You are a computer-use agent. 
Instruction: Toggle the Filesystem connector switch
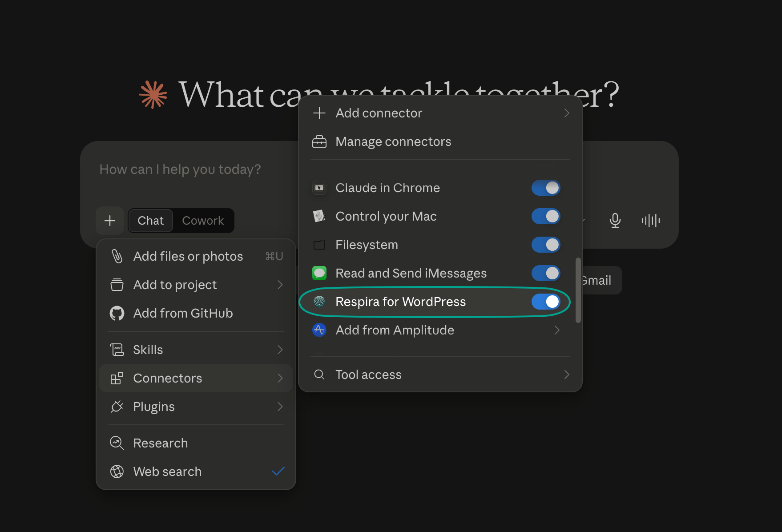click(x=546, y=245)
